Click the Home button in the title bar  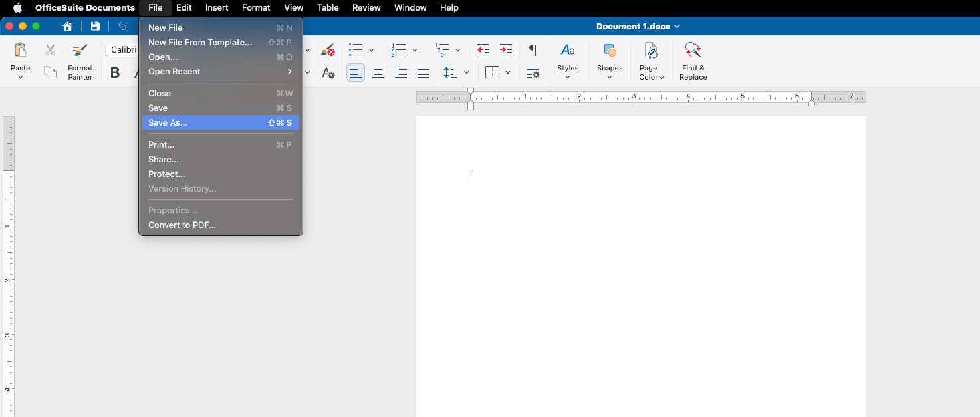[66, 25]
